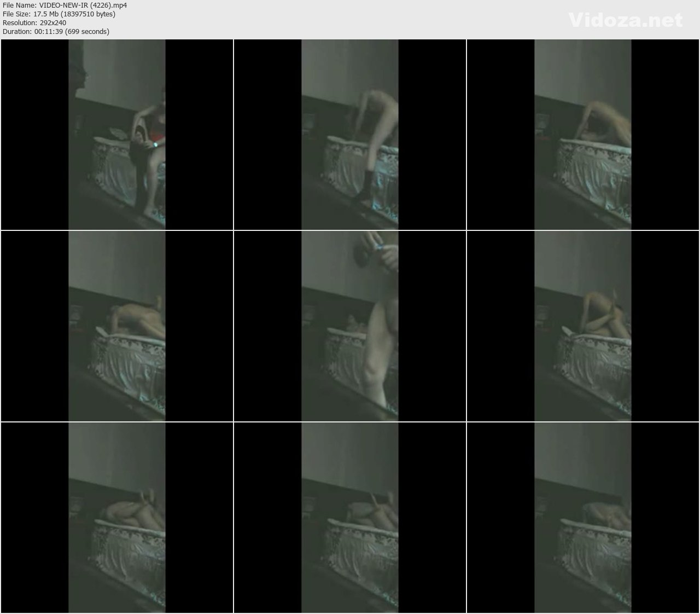Click the "File Name:" label
700x614 pixels.
coord(19,5)
